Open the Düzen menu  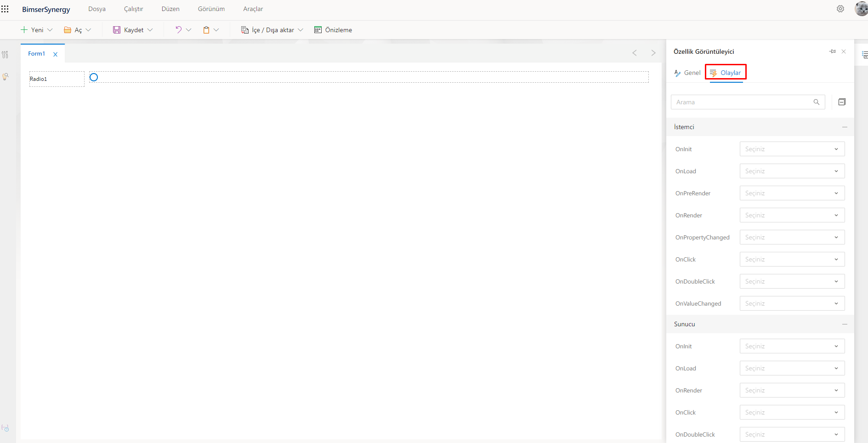(170, 9)
